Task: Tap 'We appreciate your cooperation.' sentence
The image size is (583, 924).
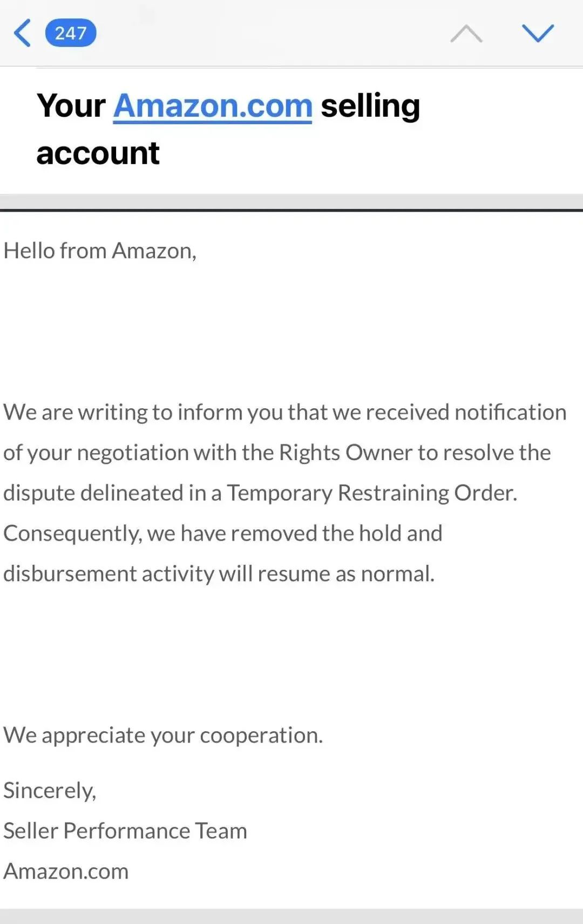Action: [x=163, y=736]
